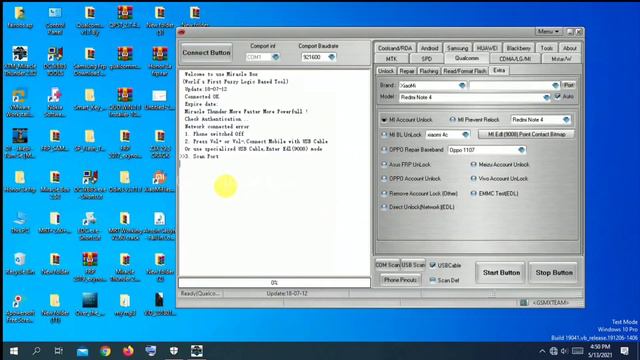Screen dimensions: 640x360
Task: Select EMMC Test(EDL) radio option
Action: [473, 193]
